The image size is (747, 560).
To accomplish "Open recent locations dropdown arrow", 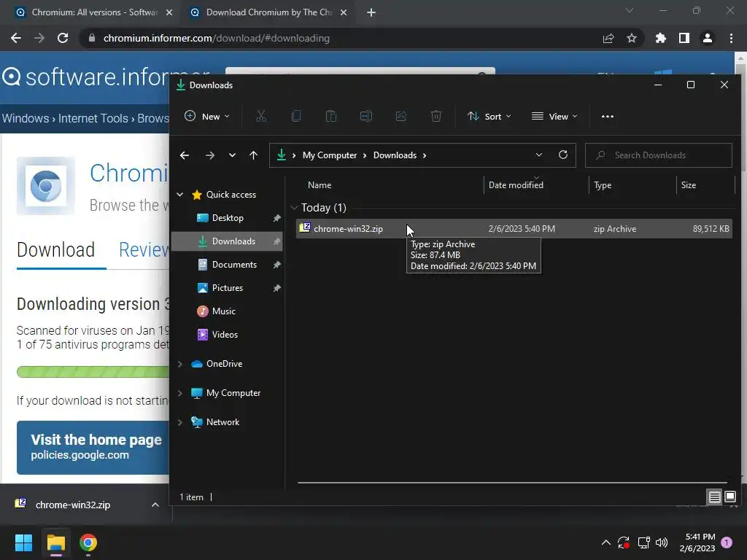I will point(232,155).
